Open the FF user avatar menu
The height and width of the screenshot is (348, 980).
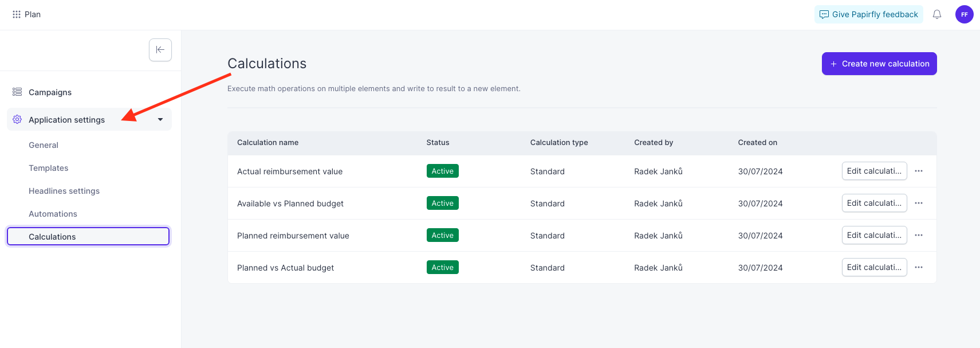coord(965,14)
